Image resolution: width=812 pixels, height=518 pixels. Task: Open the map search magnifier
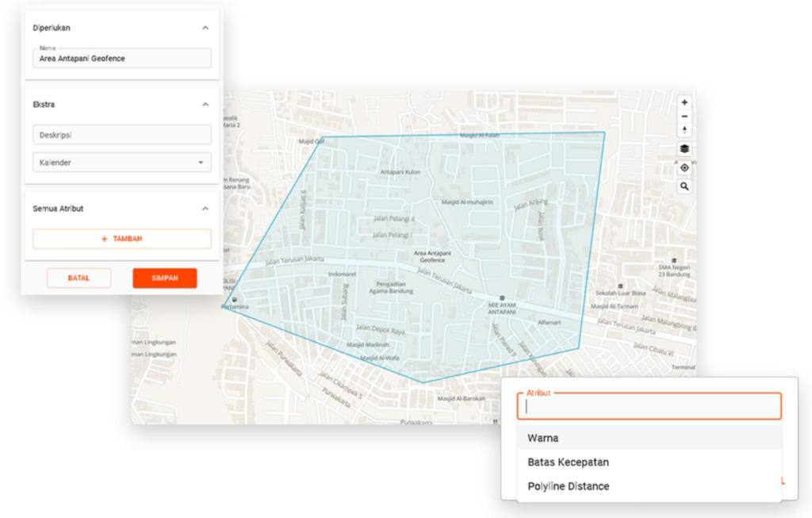point(684,186)
